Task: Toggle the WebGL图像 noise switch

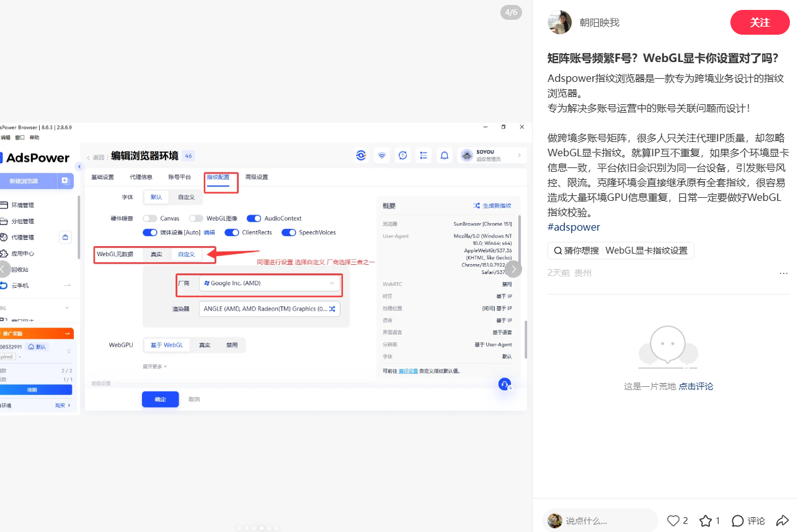Action: click(197, 218)
